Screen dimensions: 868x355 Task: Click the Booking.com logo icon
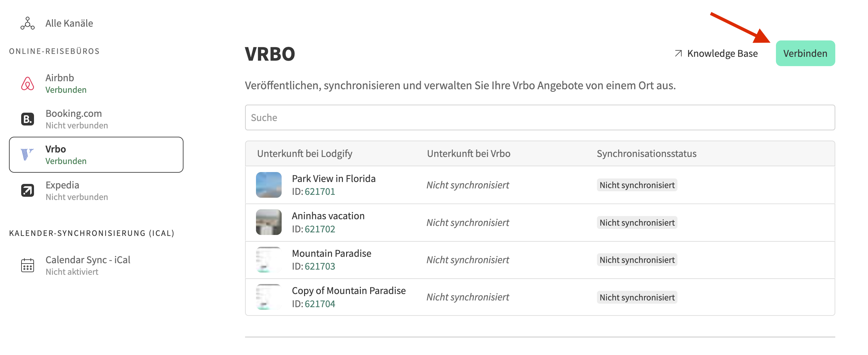27,119
